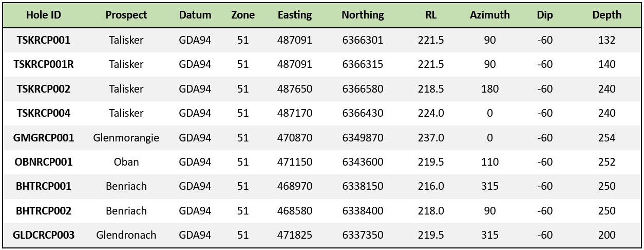This screenshot has height=250, width=644.
Task: Click the Datum column header
Action: (195, 15)
